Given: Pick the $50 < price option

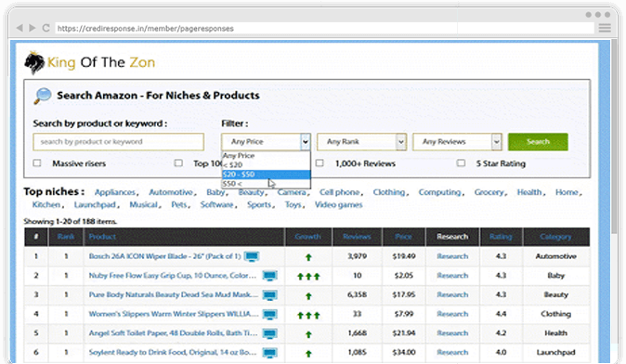Looking at the screenshot, I should 266,184.
